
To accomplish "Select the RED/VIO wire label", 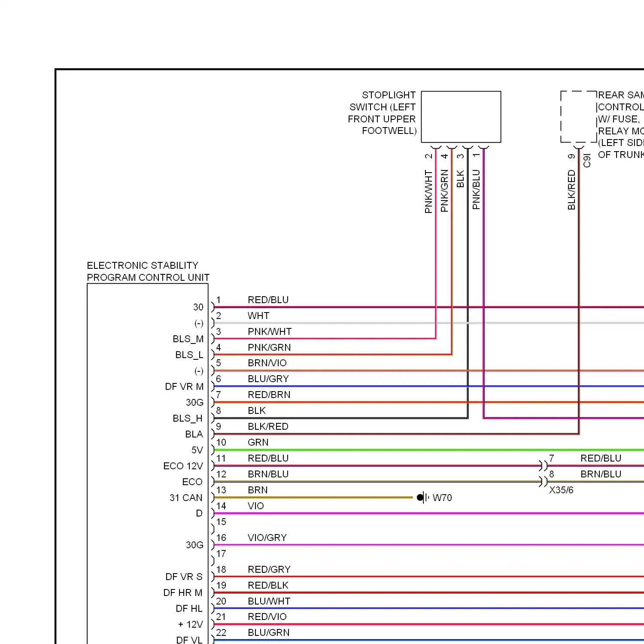I will click(x=267, y=617).
